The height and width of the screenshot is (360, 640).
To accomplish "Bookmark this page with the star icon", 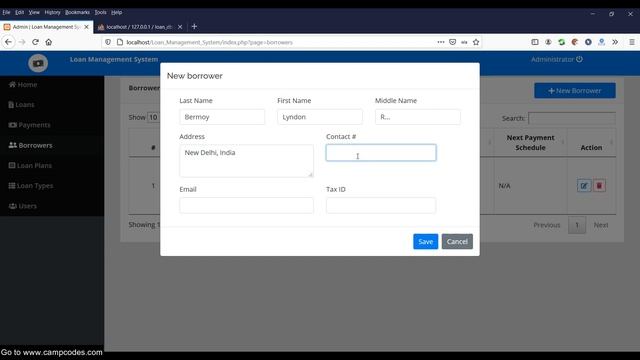I will [x=476, y=42].
